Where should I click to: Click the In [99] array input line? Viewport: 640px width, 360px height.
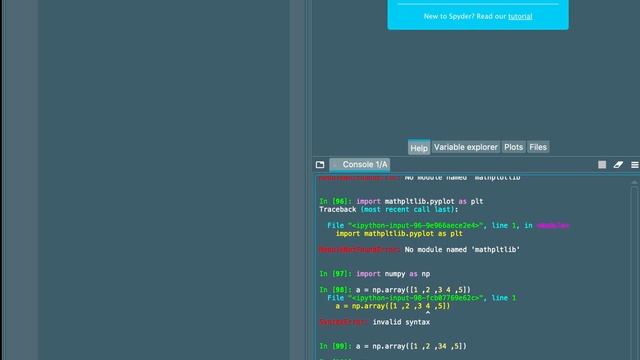coord(393,346)
